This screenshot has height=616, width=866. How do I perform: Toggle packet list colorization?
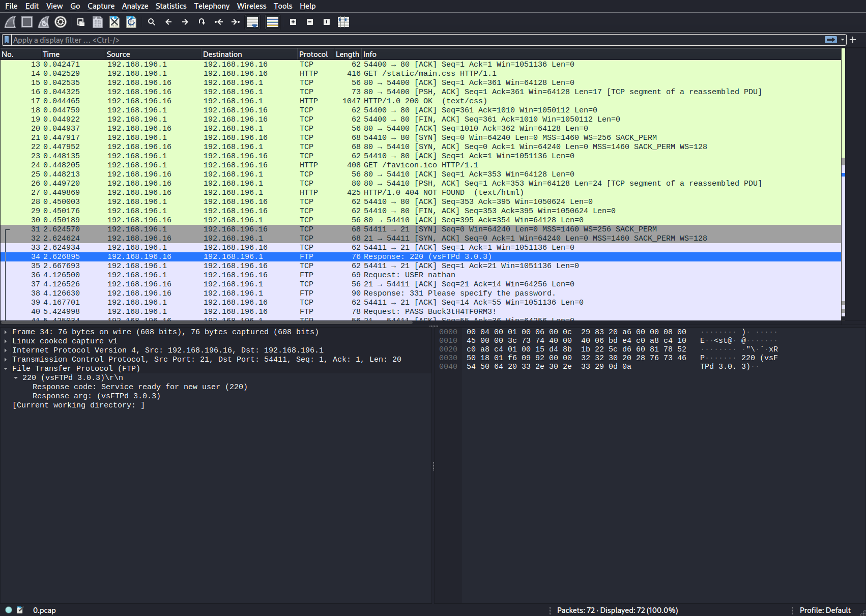(x=273, y=22)
